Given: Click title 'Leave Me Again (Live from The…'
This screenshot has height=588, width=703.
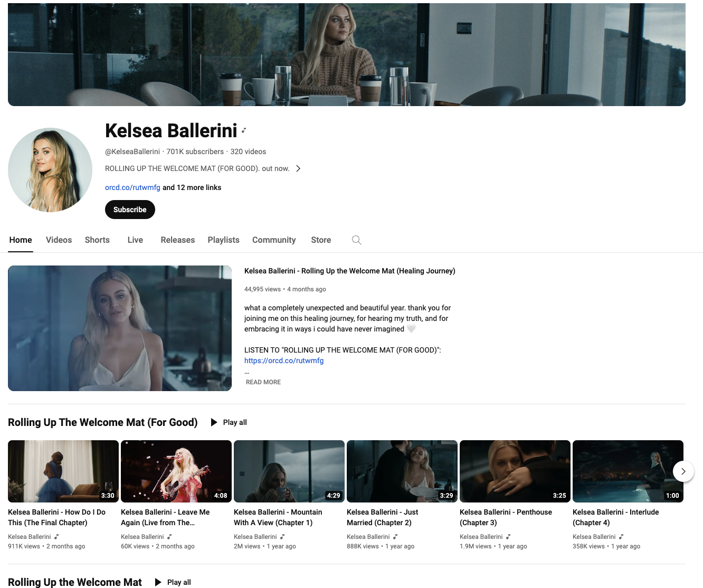Looking at the screenshot, I should [x=165, y=517].
